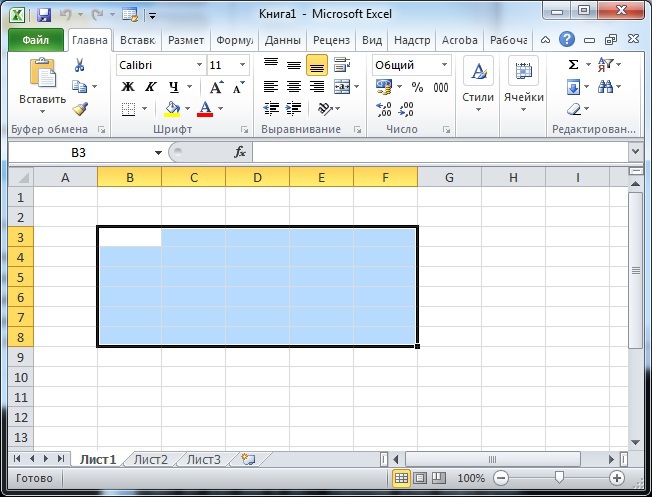The width and height of the screenshot is (657, 497).
Task: Click the Redo arrow in quick access toolbar
Action: tap(97, 15)
